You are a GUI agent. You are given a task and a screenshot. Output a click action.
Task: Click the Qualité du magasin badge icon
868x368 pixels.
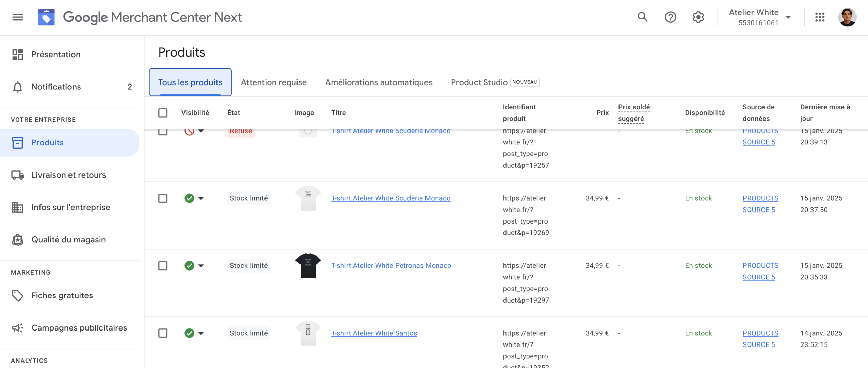17,240
